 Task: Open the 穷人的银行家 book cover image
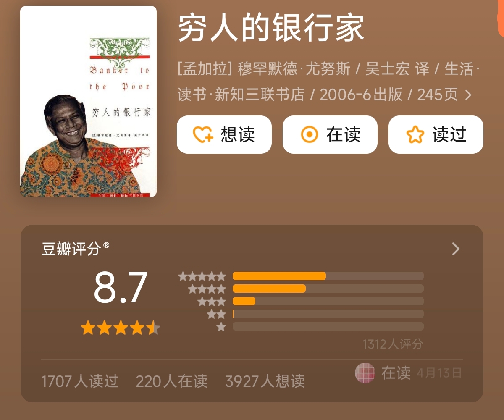point(88,101)
